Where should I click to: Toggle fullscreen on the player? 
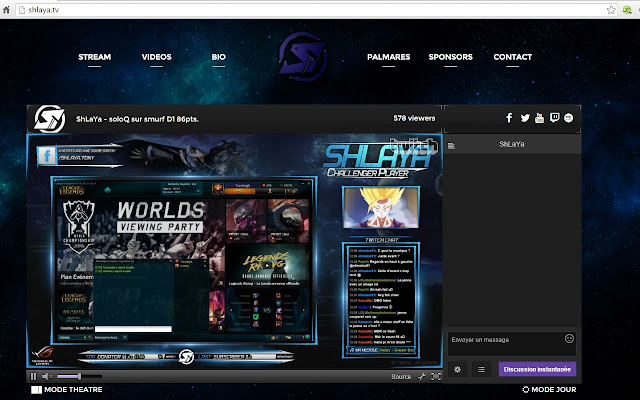click(x=436, y=376)
